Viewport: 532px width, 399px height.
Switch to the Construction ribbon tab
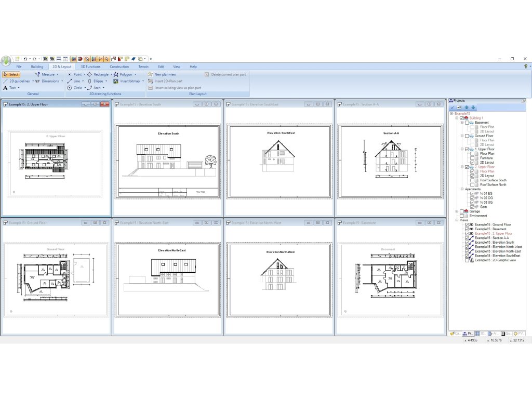coord(119,66)
